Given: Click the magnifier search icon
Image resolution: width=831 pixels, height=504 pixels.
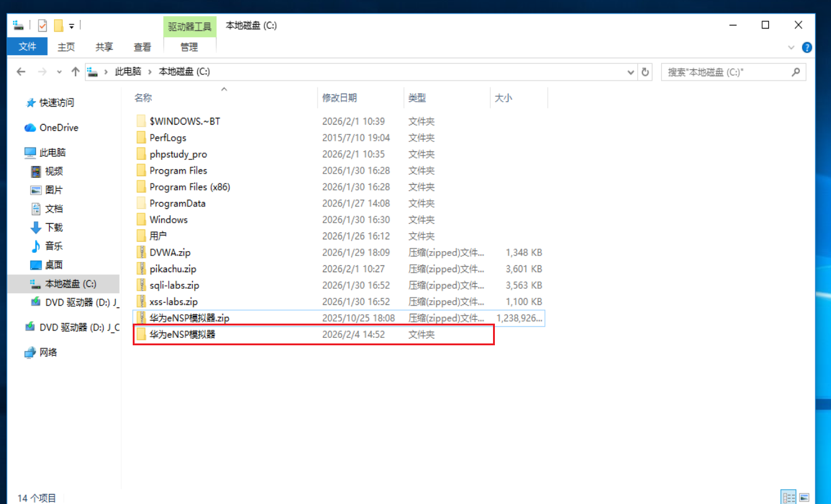Looking at the screenshot, I should (797, 72).
